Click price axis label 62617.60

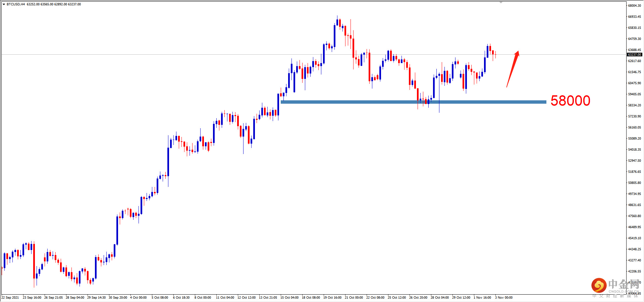(635, 61)
